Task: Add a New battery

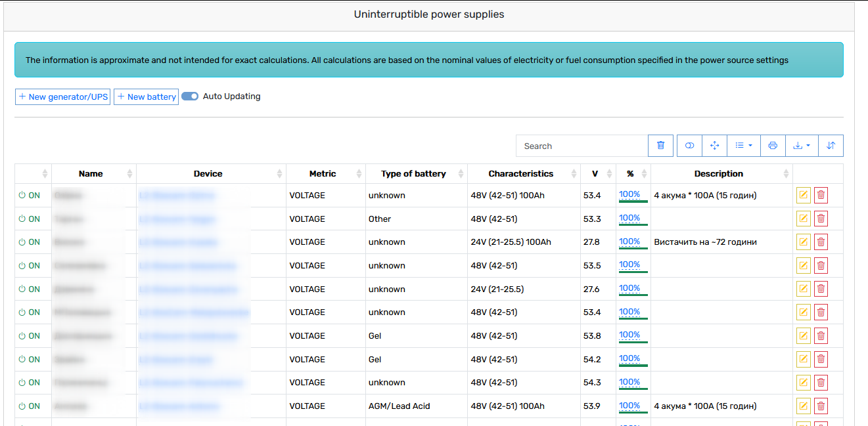Action: [146, 96]
